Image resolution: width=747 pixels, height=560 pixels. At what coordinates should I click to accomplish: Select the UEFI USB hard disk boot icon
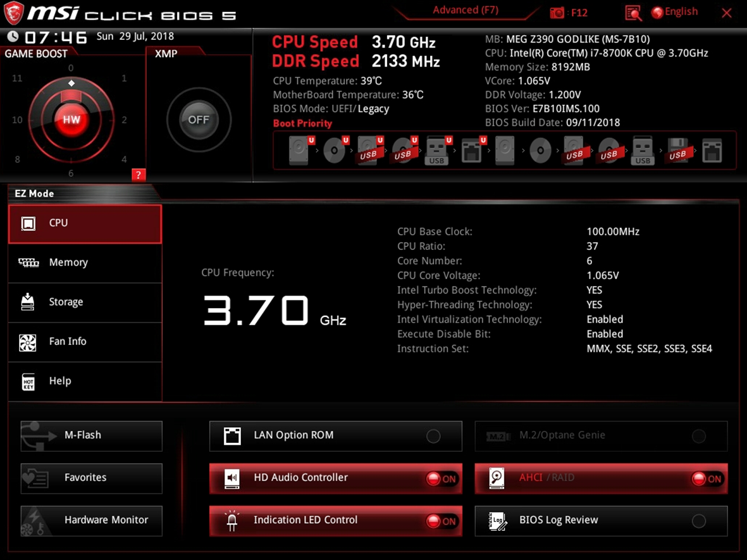369,150
